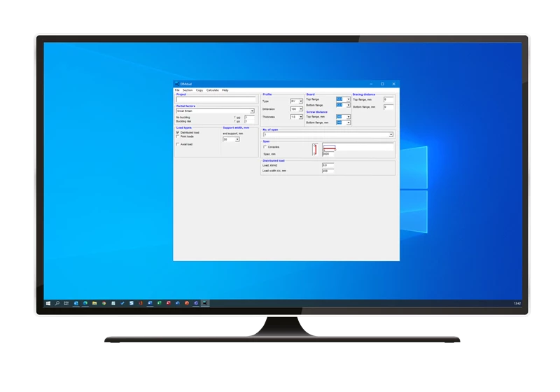Open the Copy menu

199,90
